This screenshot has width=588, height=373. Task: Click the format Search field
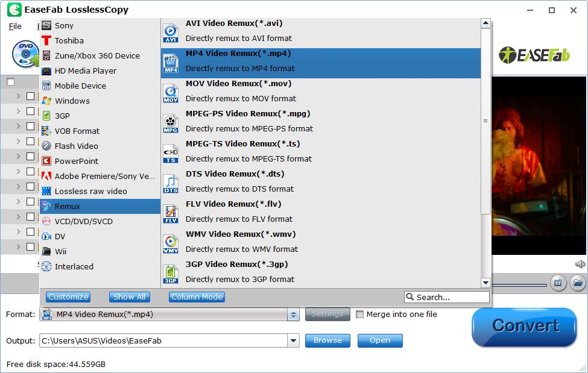tap(447, 297)
